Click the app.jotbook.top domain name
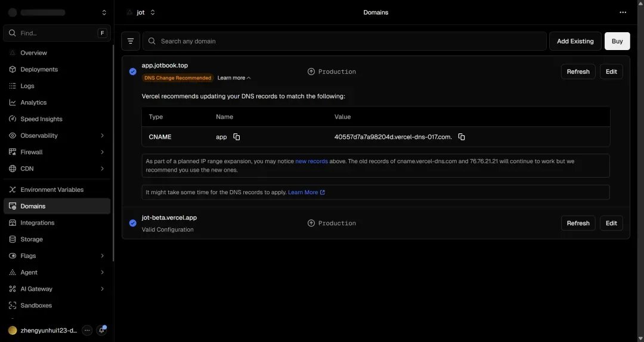 [x=165, y=66]
